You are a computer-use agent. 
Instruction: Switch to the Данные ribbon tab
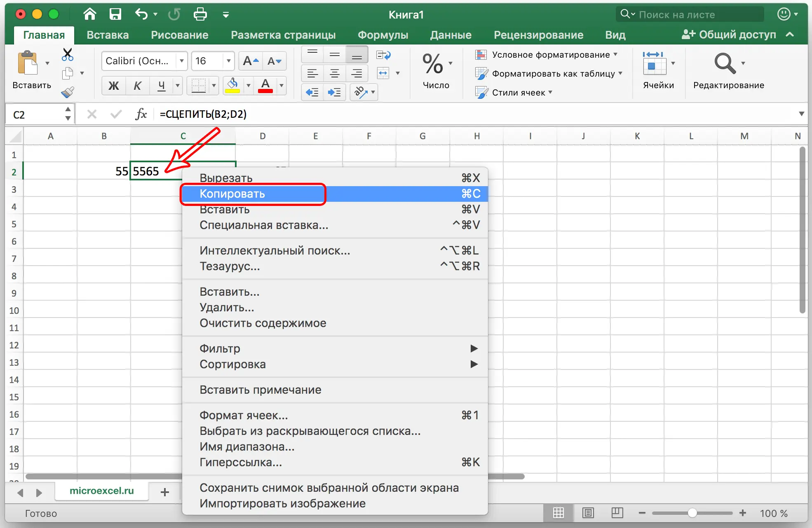(451, 35)
